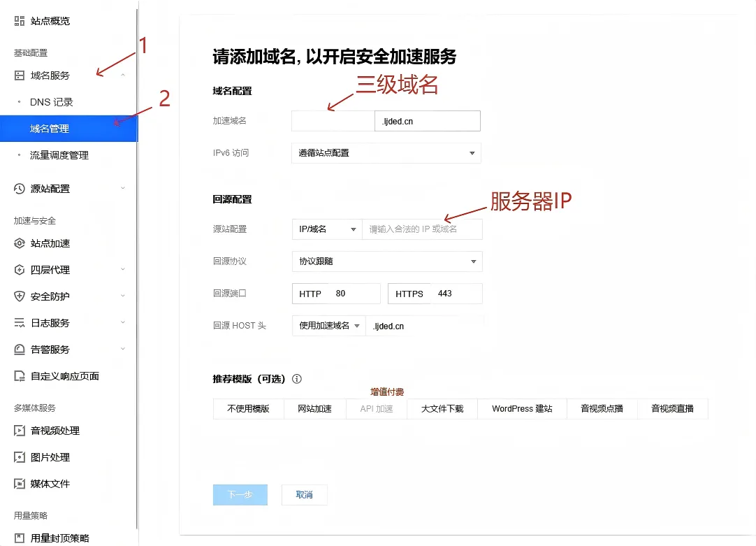The height and width of the screenshot is (546, 756).
Task: Click the 站点加速 icon
Action: [20, 243]
